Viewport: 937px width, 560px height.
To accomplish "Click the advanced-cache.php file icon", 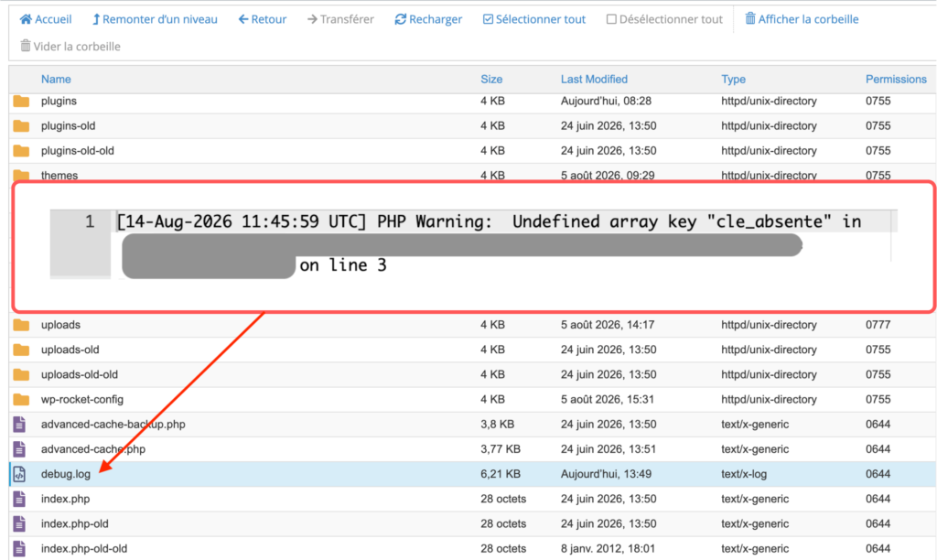I will click(19, 449).
